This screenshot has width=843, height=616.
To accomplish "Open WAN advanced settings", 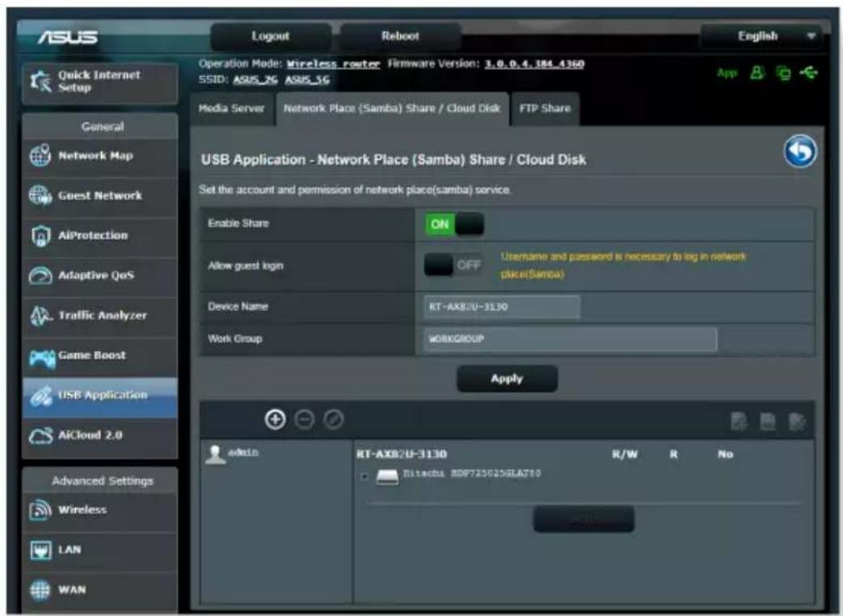I will click(x=100, y=590).
